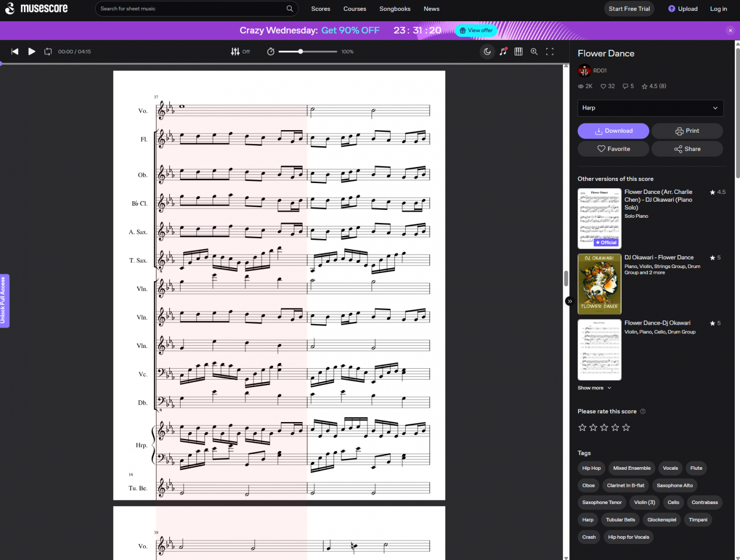Toggle loop playback icon
Screen dimensions: 740x560
pos(48,51)
